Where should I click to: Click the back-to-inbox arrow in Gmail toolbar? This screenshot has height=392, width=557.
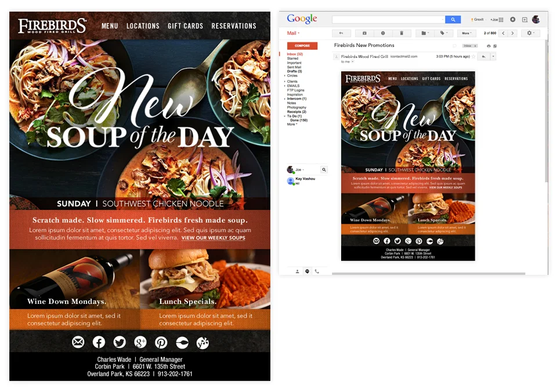341,33
